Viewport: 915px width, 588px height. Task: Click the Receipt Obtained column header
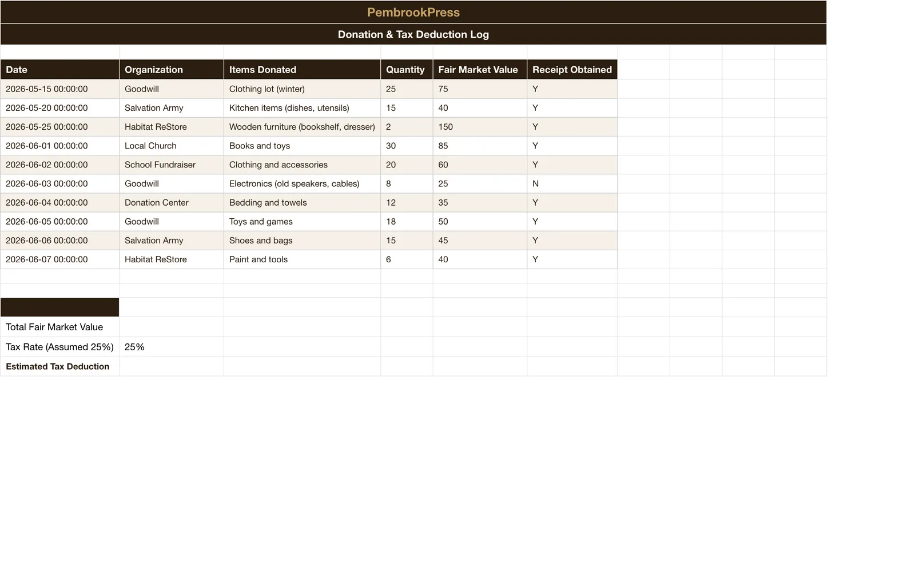coord(572,70)
